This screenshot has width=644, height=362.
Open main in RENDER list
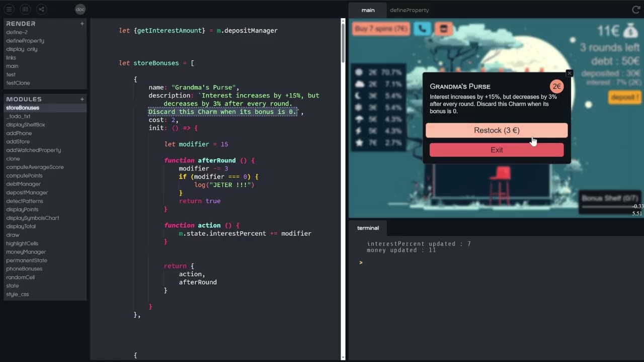[12, 66]
